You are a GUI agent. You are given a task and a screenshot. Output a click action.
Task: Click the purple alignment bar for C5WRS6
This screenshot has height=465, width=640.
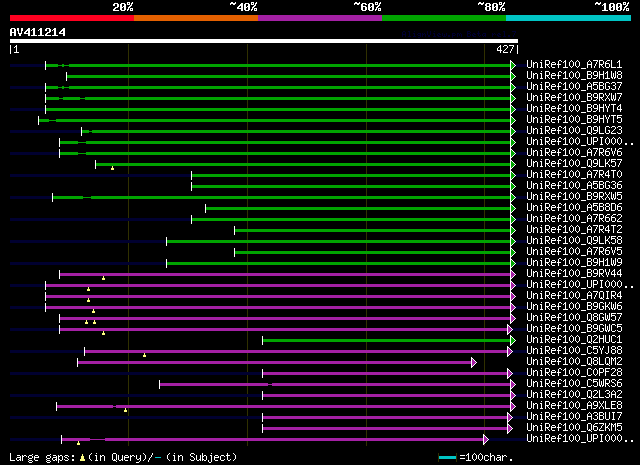(335, 385)
